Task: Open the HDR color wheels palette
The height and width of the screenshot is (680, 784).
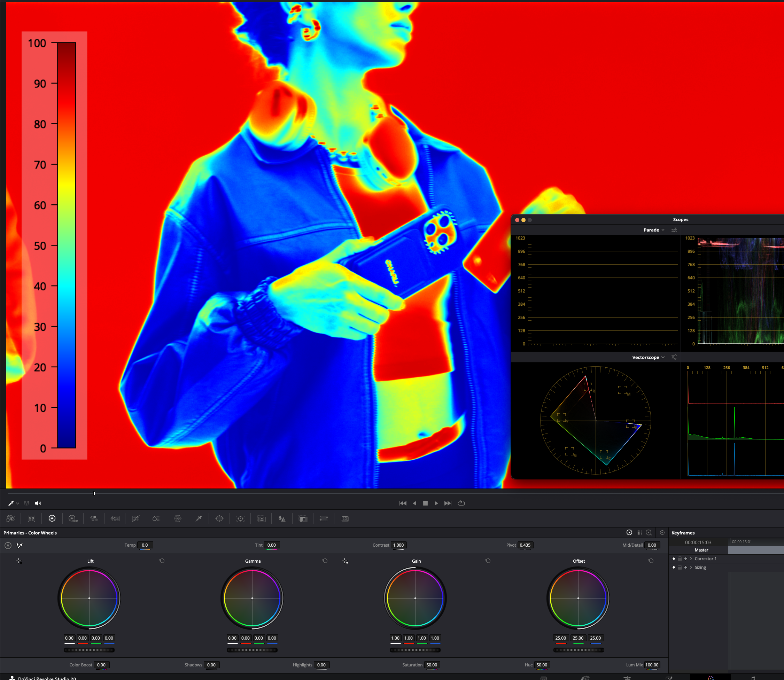Action: 73,518
